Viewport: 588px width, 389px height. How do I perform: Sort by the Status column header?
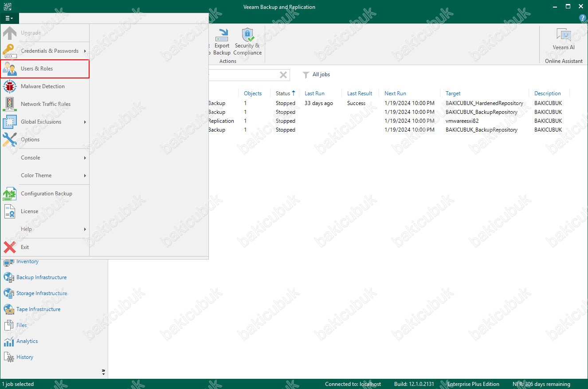point(283,93)
